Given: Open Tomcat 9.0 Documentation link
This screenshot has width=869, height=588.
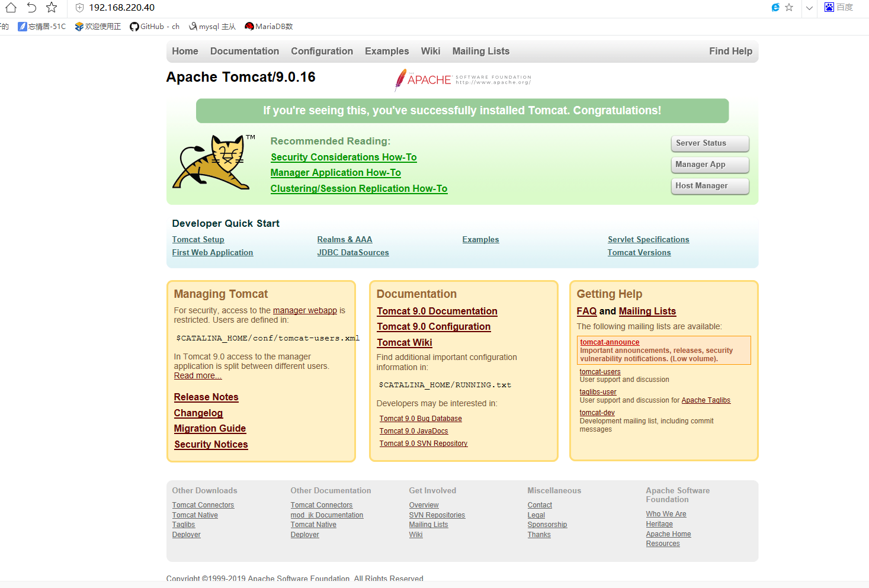Looking at the screenshot, I should coord(437,311).
